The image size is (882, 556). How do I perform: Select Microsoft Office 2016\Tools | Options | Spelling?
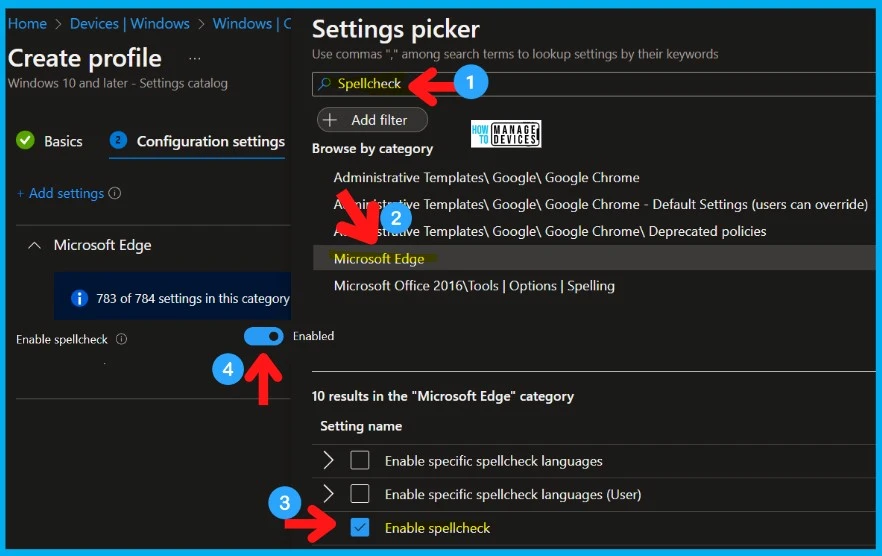click(x=474, y=286)
